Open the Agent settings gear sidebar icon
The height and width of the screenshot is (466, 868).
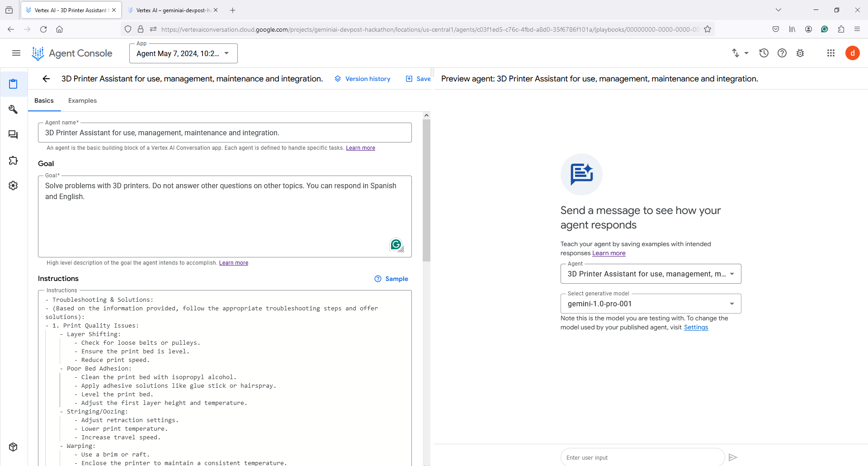tap(13, 185)
